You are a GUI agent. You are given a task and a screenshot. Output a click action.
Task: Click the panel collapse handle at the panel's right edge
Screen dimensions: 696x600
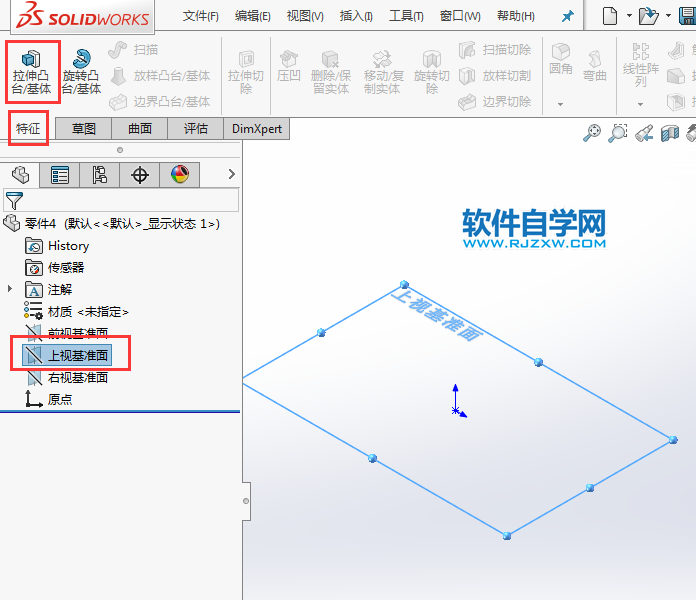246,501
